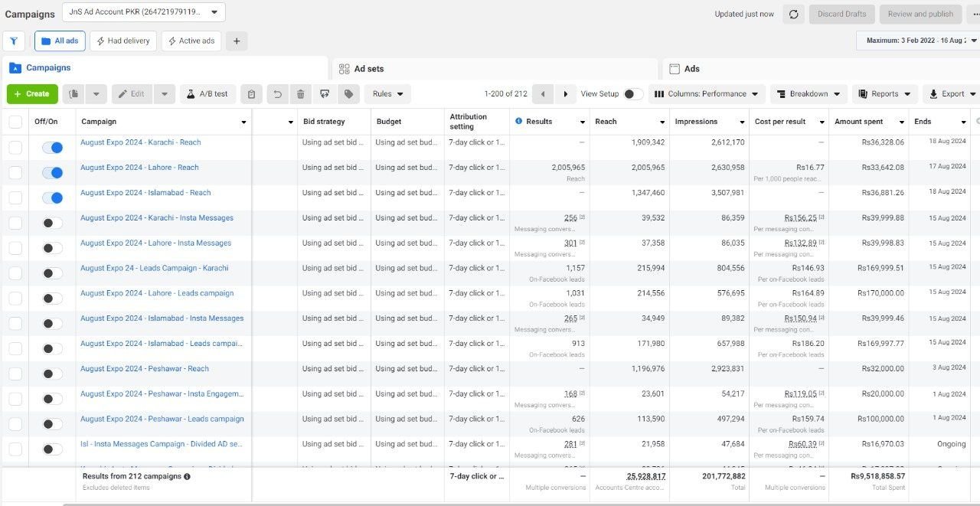Open the Reports dropdown
Image resolution: width=980 pixels, height=506 pixels.
884,94
